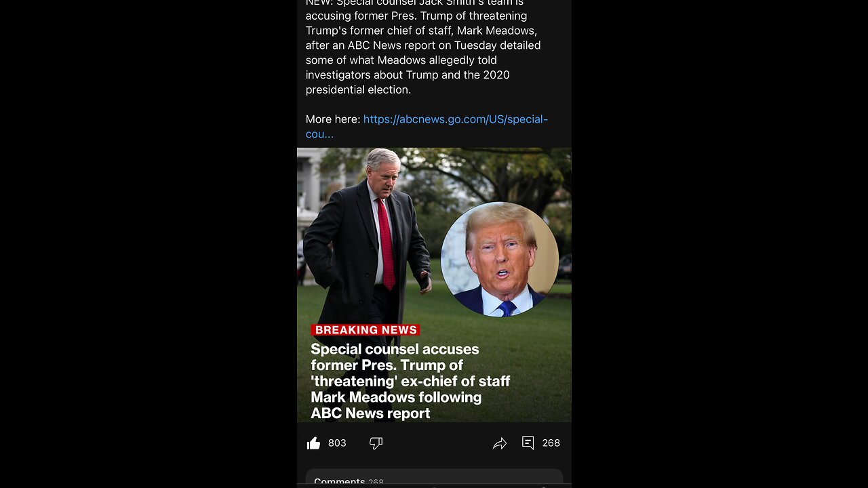Click the circular Trump inset photo
The image size is (868, 488).
(500, 259)
